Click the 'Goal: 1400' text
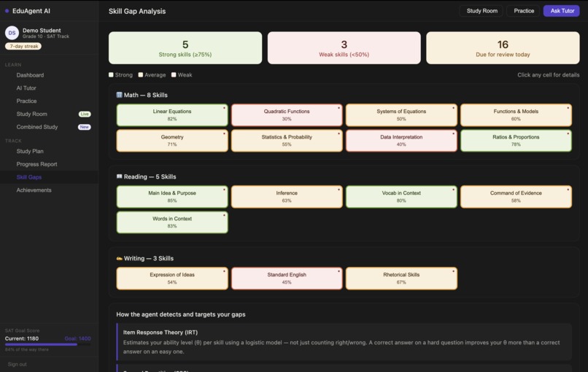The image size is (588, 372). (77, 338)
